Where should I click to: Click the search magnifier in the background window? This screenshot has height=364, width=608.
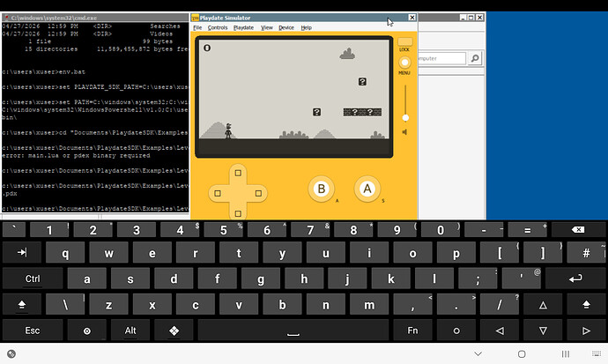click(x=475, y=58)
